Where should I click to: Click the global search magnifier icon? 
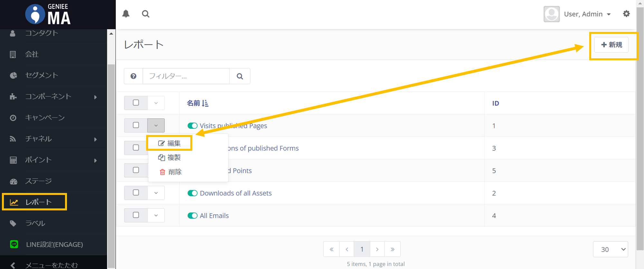pyautogui.click(x=146, y=14)
